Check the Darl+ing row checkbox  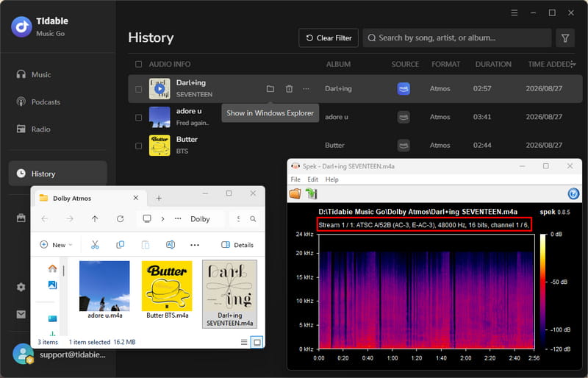pos(138,89)
